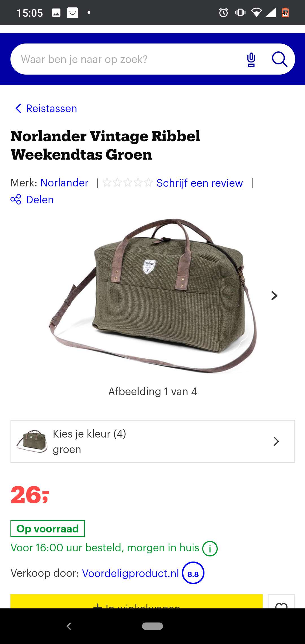
Task: Select the green bag color thumbnail
Action: (x=32, y=441)
